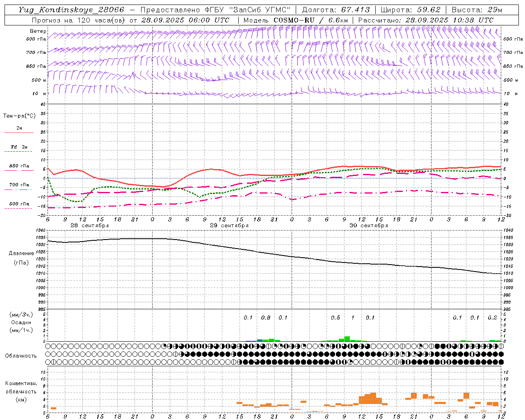
Task: Click the Высота: 29м header value
Action: tap(477, 10)
